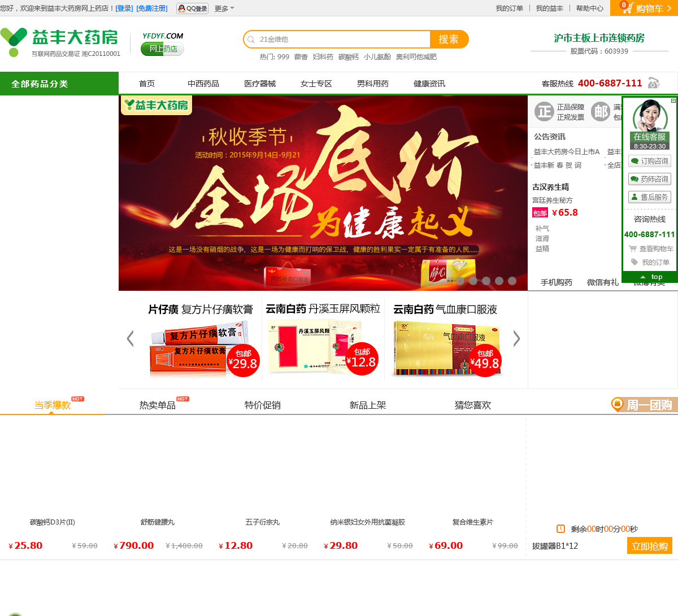Minimize the online service widget
The width and height of the screenshot is (678, 616).
[x=673, y=101]
